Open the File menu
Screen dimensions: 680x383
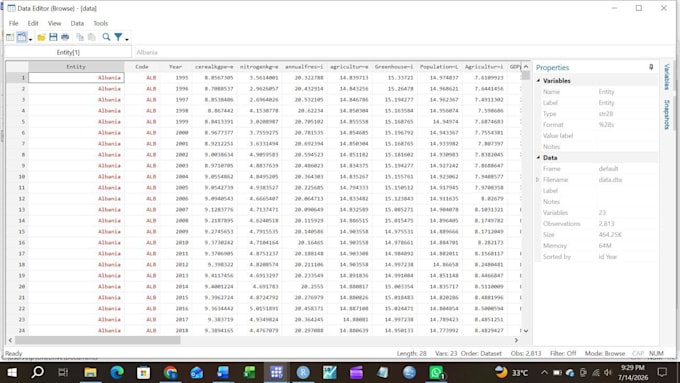(13, 23)
